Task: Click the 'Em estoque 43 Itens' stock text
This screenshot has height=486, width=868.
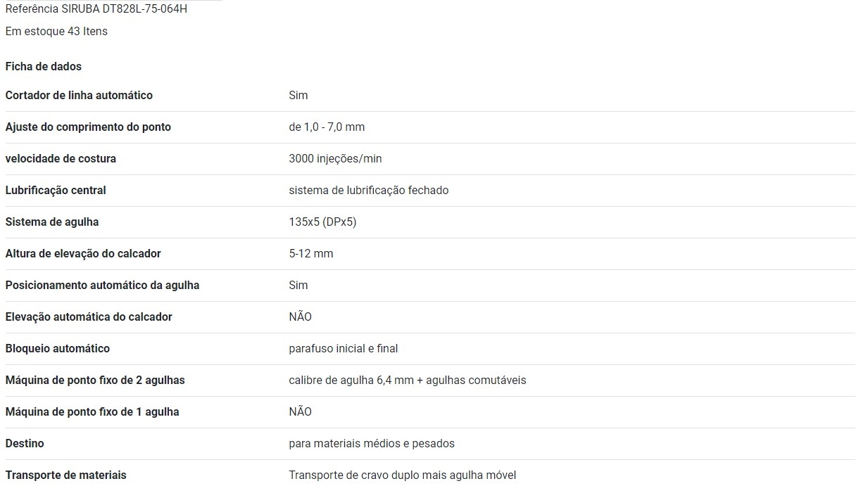Action: (x=56, y=32)
